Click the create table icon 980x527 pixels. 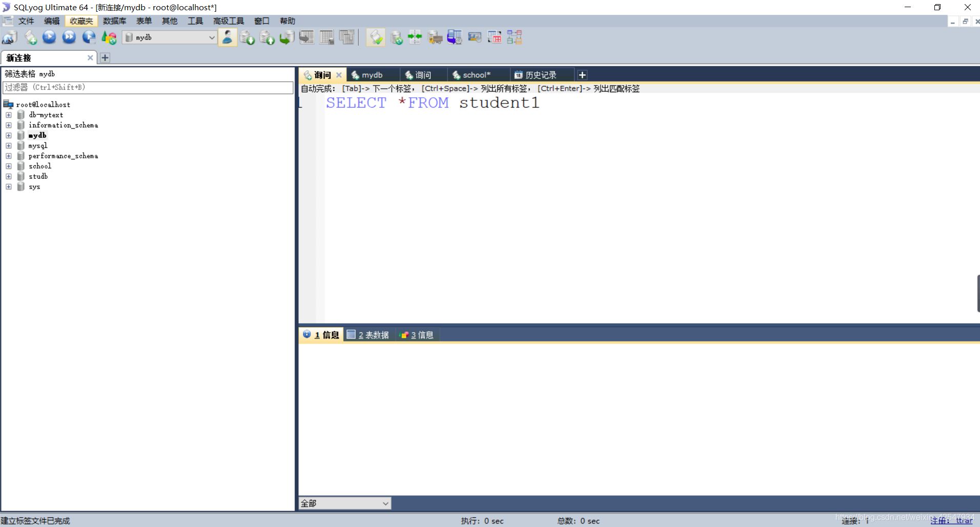click(307, 37)
